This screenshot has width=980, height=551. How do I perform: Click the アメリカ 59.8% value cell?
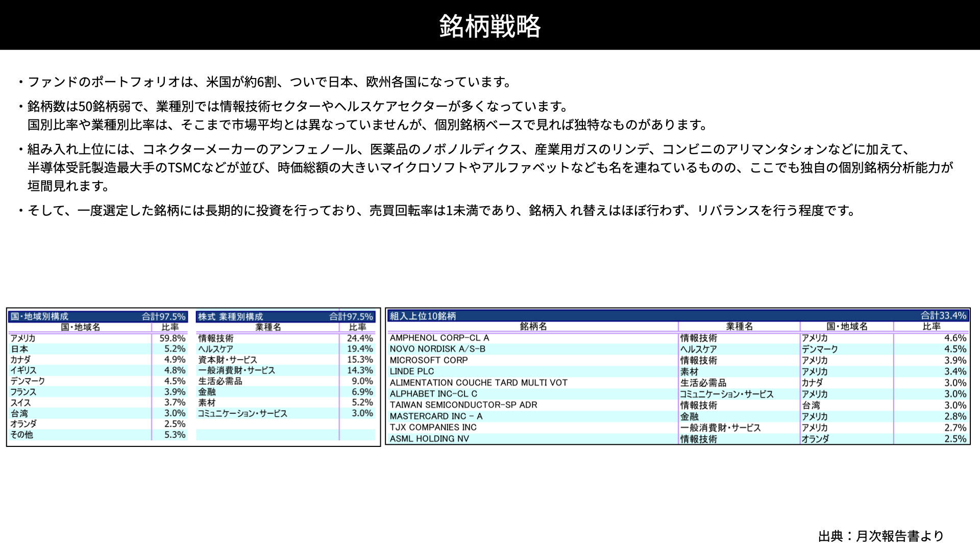pyautogui.click(x=172, y=338)
